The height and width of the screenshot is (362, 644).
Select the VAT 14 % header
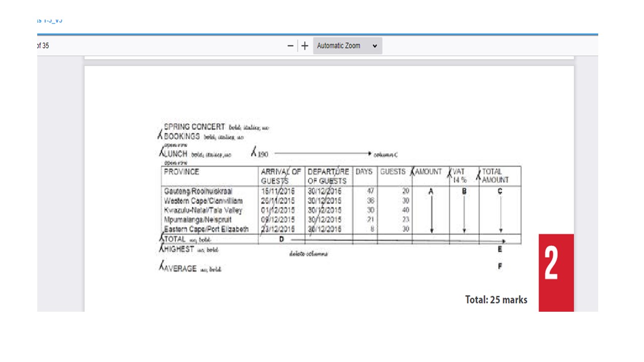pyautogui.click(x=459, y=176)
